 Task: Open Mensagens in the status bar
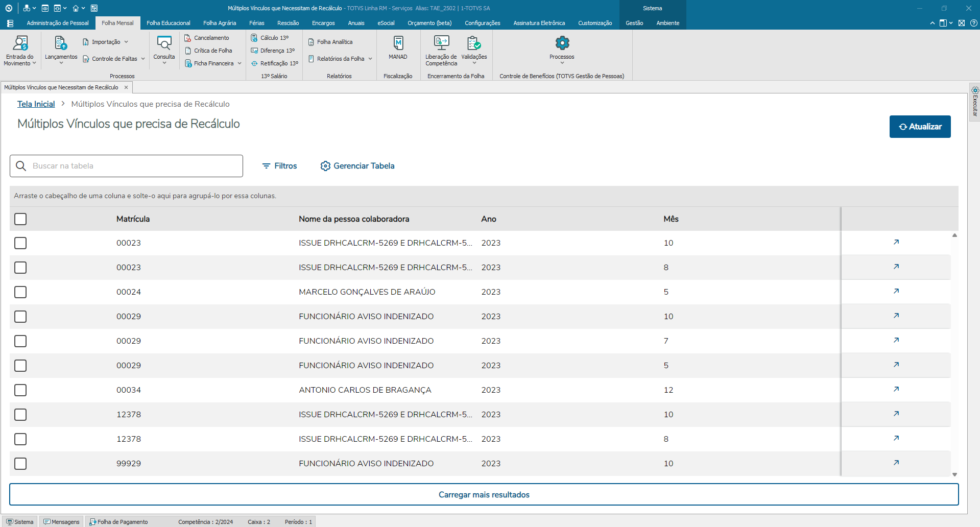pyautogui.click(x=62, y=522)
